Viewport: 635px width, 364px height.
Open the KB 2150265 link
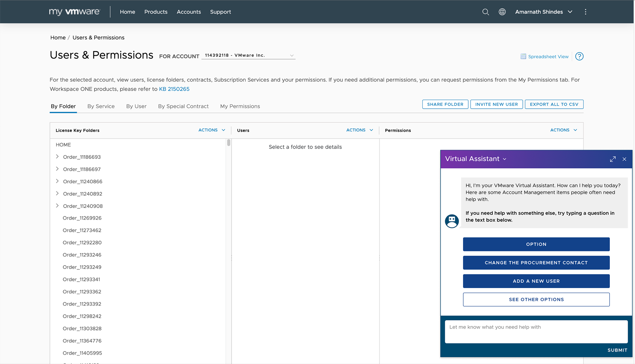pos(174,89)
